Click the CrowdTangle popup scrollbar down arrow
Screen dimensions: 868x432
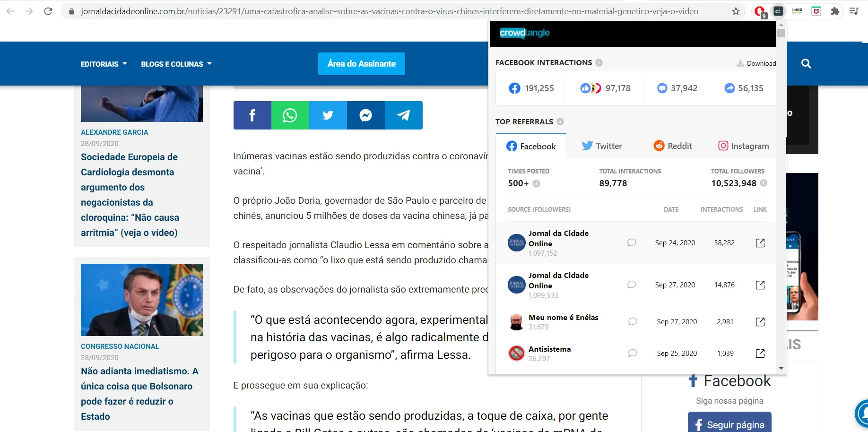coord(781,368)
